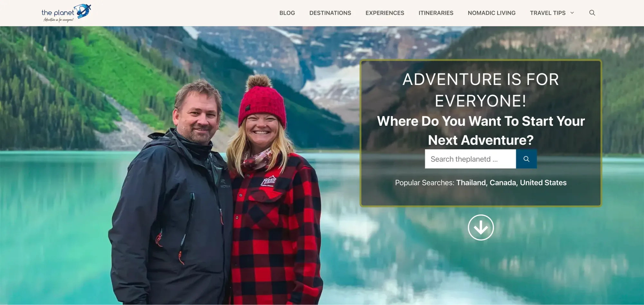Open the search icon in navigation bar
The width and height of the screenshot is (644, 305).
(x=592, y=13)
